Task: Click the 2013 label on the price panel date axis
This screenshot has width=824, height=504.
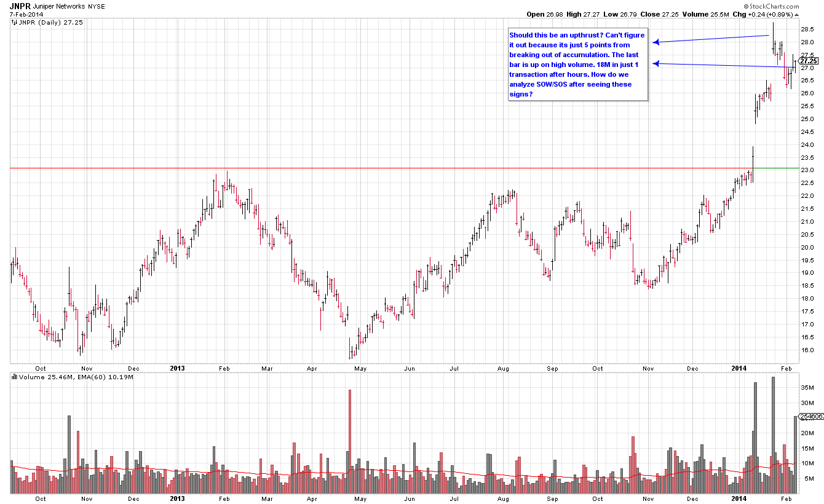Action: pos(177,369)
